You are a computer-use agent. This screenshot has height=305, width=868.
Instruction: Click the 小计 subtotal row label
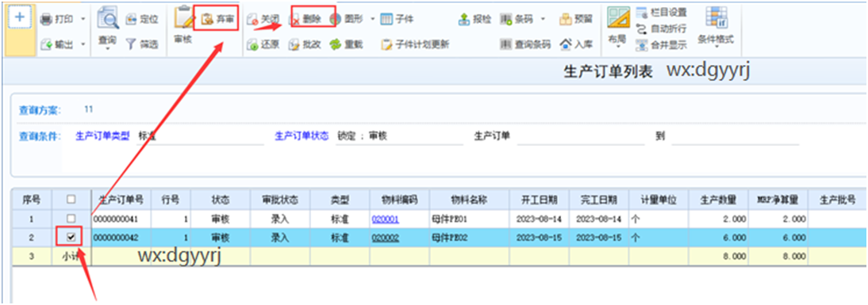[x=71, y=257]
